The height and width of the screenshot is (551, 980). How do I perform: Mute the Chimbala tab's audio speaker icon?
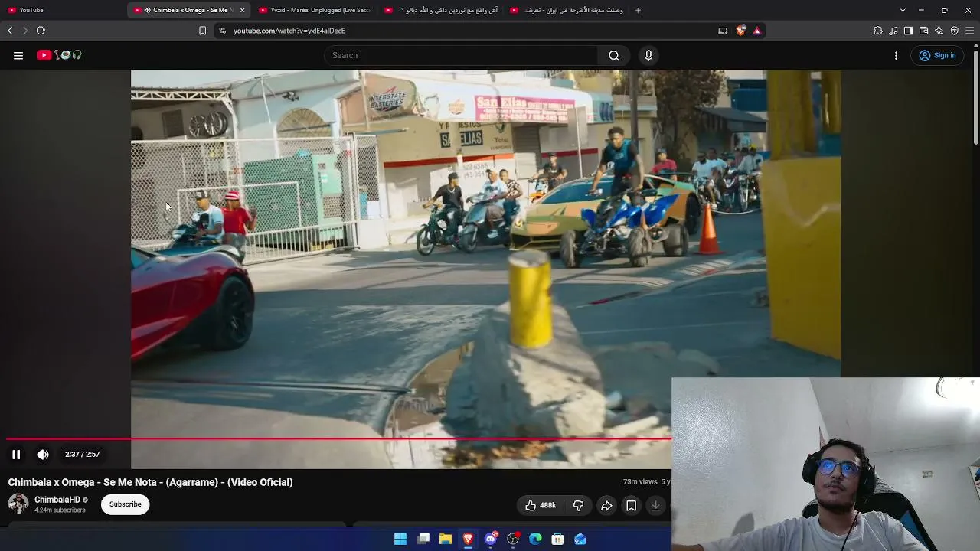(x=147, y=10)
